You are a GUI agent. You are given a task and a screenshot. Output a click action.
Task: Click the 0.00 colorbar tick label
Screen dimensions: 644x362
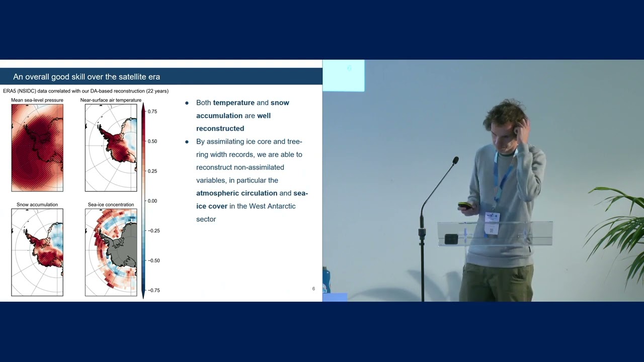[152, 201]
